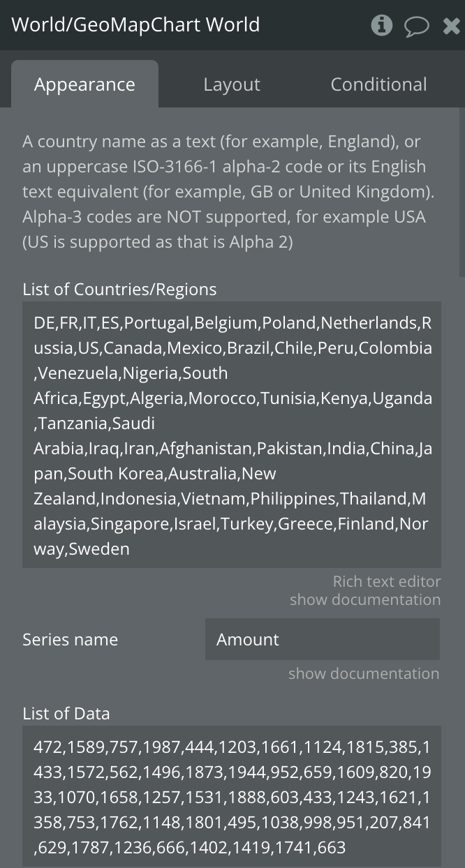Open the Rich text editor link
The width and height of the screenshot is (465, 868).
click(x=387, y=581)
